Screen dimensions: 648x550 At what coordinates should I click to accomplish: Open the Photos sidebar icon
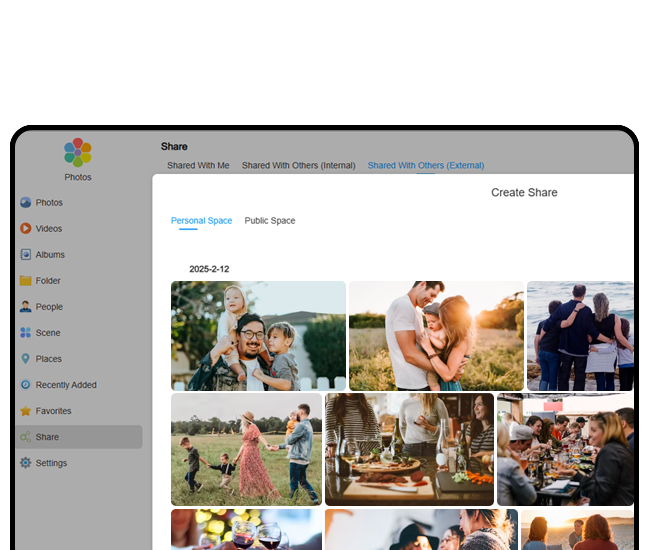coord(26,203)
